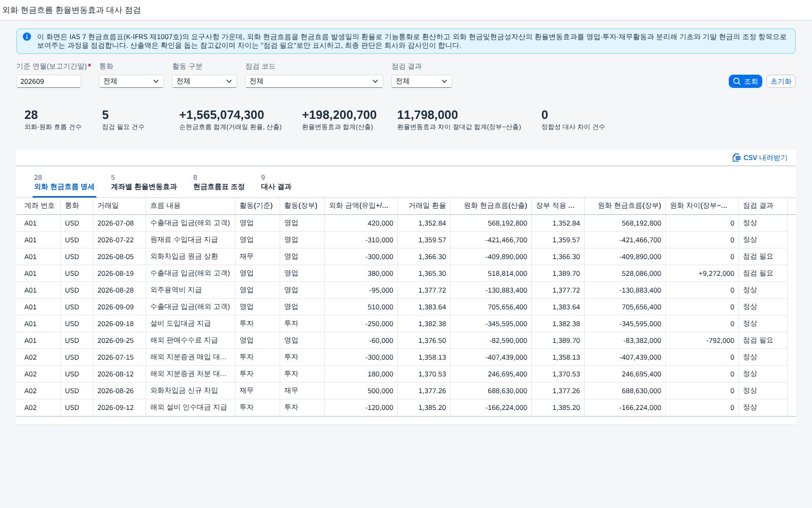Select the 원화 현금흐름(장부) column header
812x508 pixels.
pyautogui.click(x=625, y=206)
